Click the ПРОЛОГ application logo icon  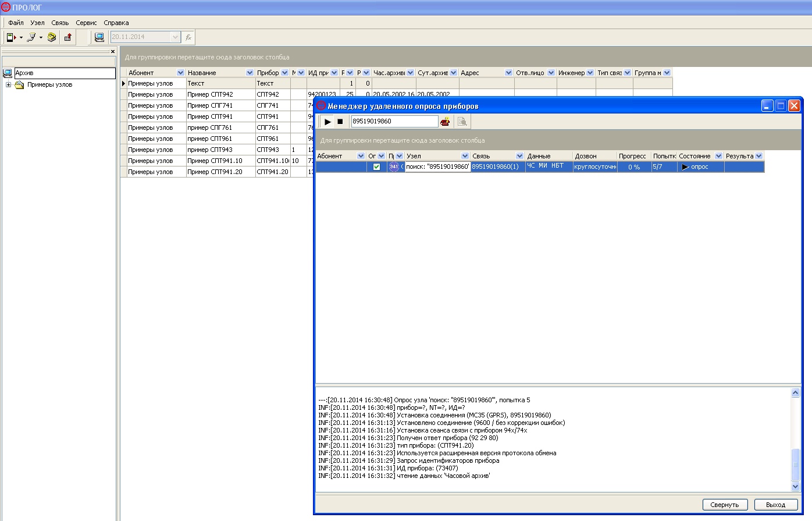(6, 8)
